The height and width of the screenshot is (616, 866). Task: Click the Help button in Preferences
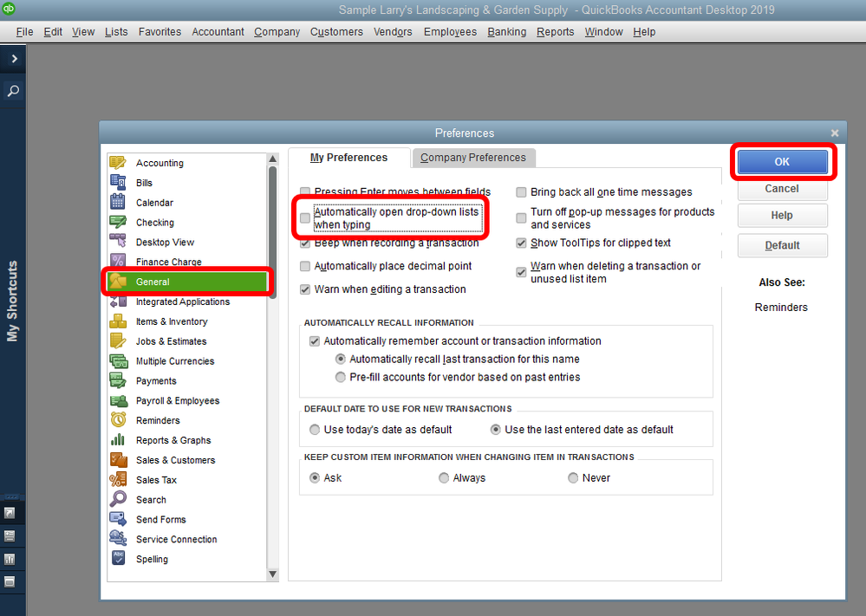(782, 215)
